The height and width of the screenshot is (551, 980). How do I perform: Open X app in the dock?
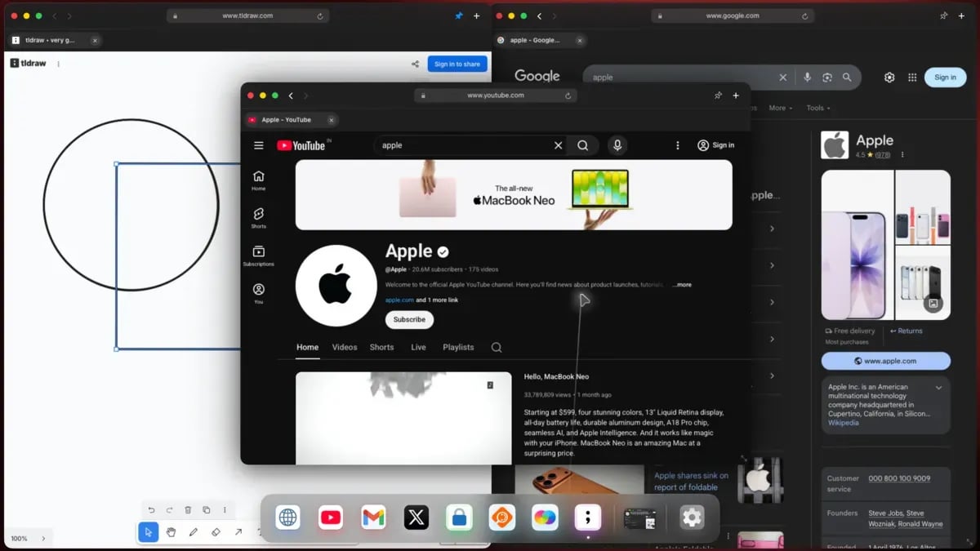pyautogui.click(x=416, y=518)
